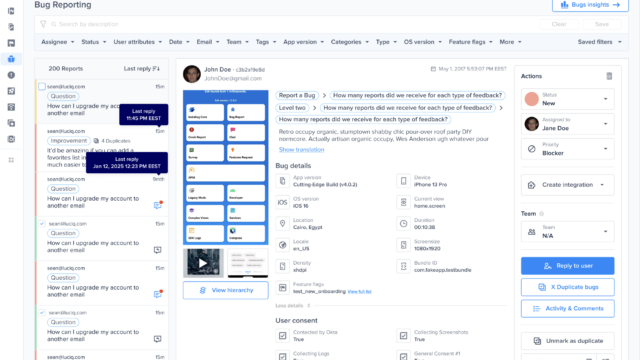Click the filter funnel icon in search bar
The image size is (640, 360).
[x=43, y=24]
